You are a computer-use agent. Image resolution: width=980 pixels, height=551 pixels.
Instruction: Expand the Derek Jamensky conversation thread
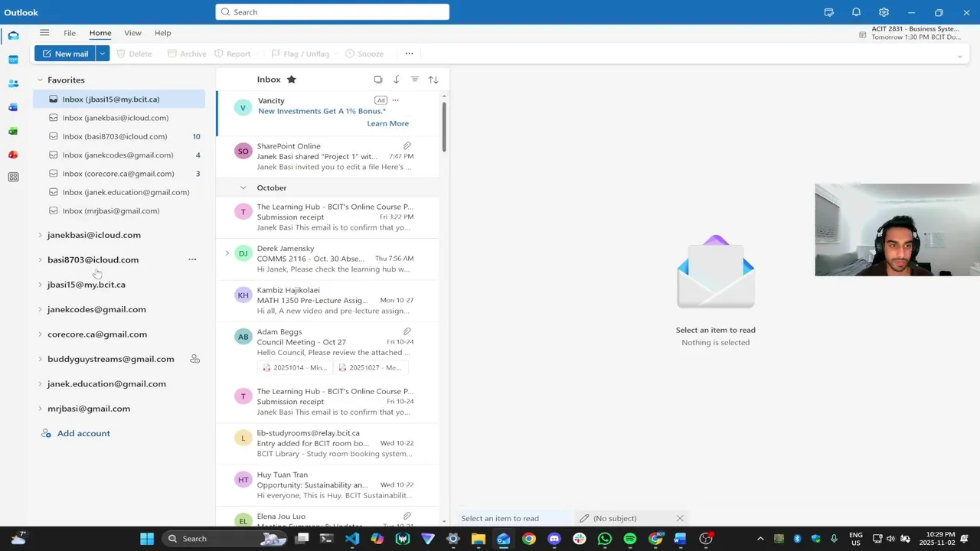pyautogui.click(x=227, y=253)
